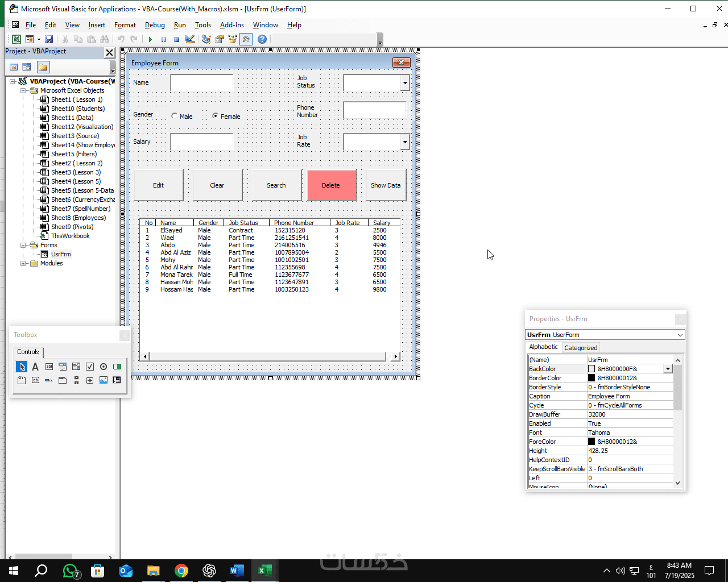
Task: Click the View Microsoft Excel toolbar icon
Action: click(16, 39)
